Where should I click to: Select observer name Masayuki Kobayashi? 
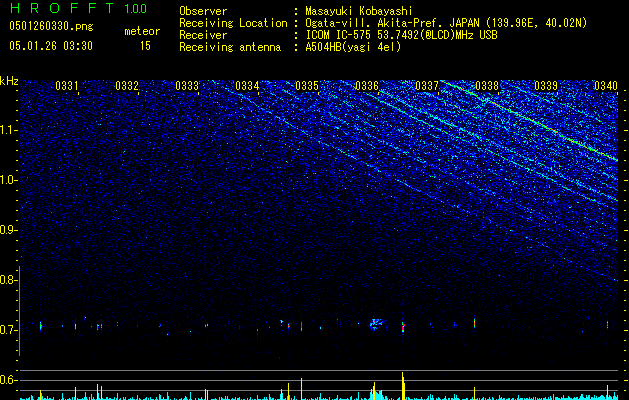(359, 11)
